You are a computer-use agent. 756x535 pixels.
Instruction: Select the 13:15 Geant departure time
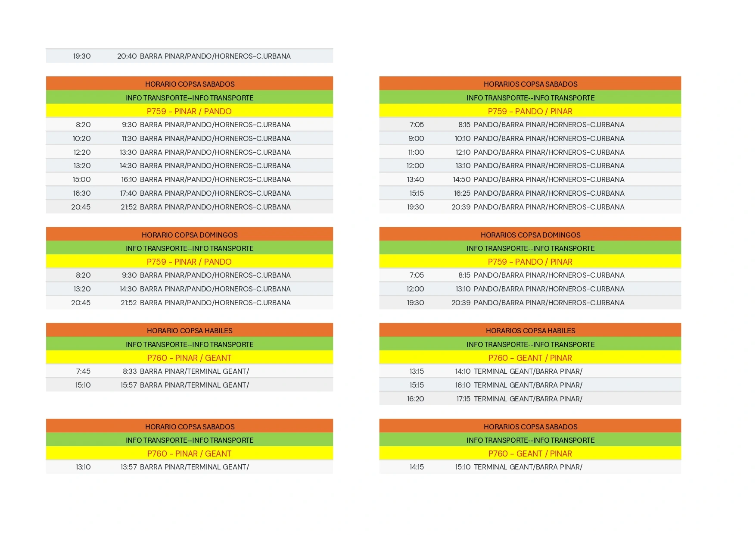(x=417, y=371)
